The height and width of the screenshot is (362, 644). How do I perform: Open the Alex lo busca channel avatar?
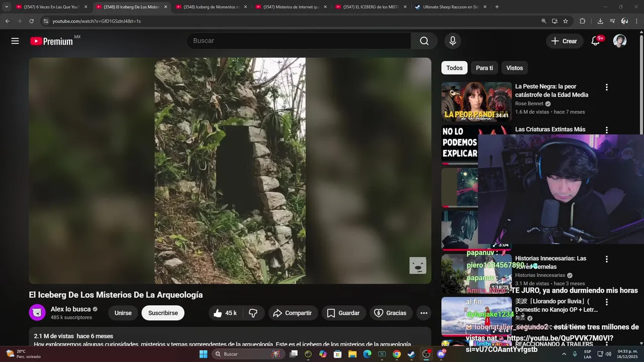37,313
